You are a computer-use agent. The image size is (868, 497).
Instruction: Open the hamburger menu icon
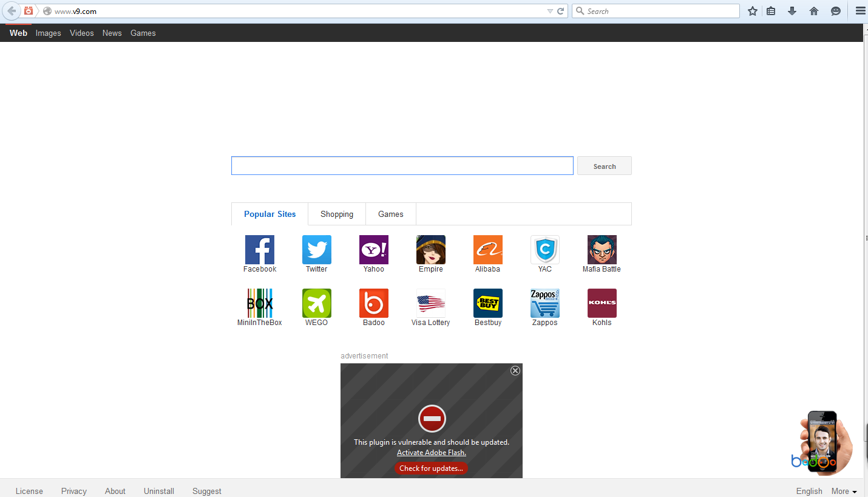(860, 11)
